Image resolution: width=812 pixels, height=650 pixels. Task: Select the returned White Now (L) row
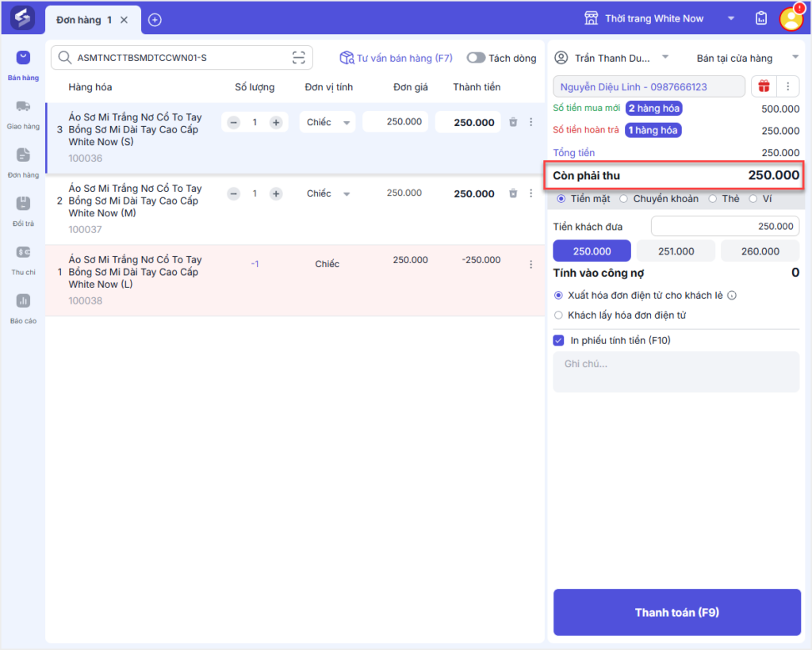(x=295, y=281)
